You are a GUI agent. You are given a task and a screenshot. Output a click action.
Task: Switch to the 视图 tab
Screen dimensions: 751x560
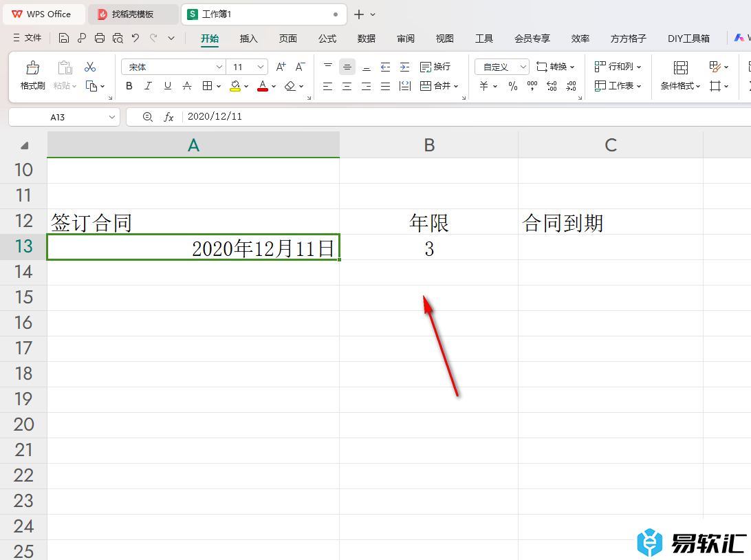(x=445, y=39)
